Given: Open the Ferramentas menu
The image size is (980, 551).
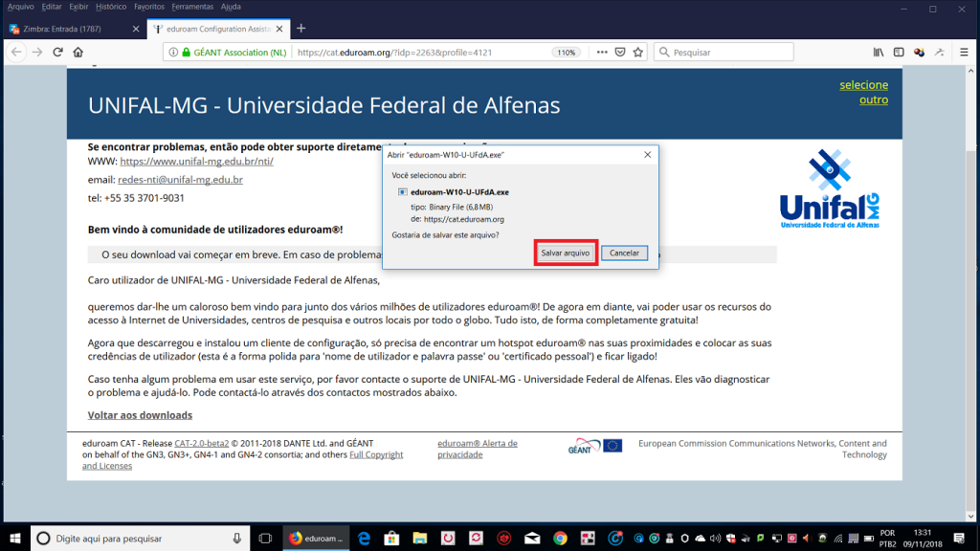Looking at the screenshot, I should [192, 7].
